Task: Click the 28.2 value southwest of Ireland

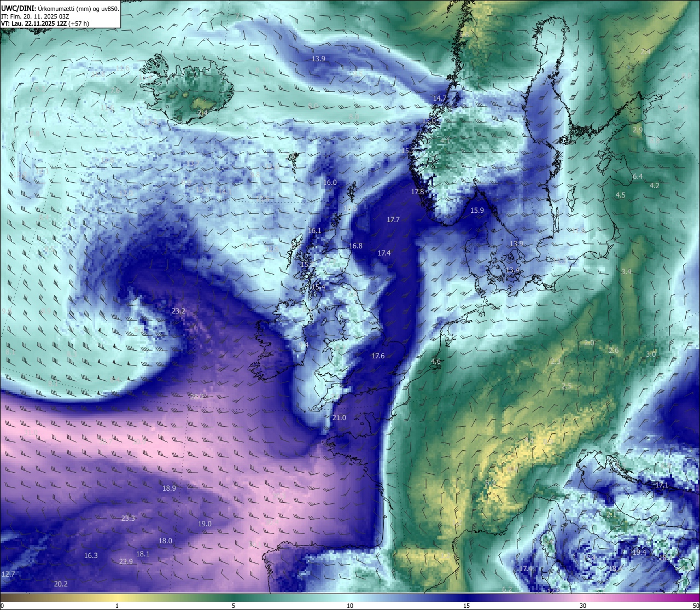Action: point(197,397)
